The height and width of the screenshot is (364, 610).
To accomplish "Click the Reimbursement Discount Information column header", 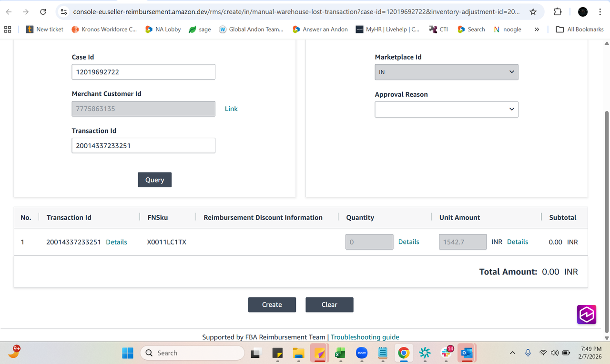I will point(263,217).
